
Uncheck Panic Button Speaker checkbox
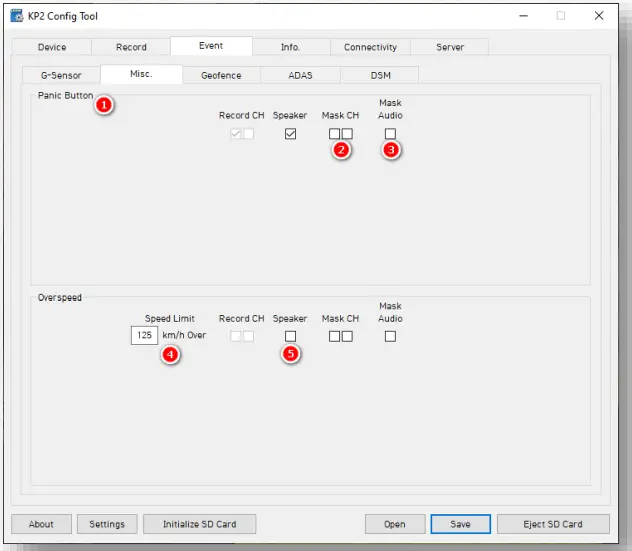pos(290,133)
